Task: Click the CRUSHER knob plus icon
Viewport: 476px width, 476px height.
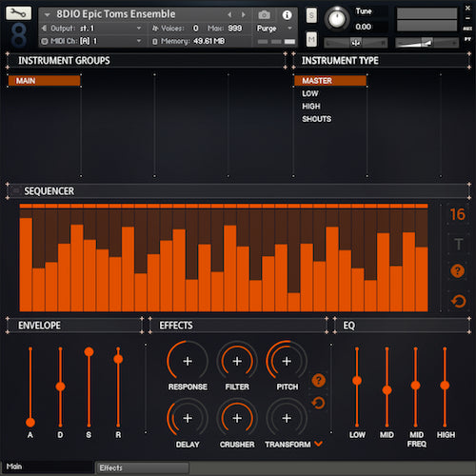Action: [237, 418]
